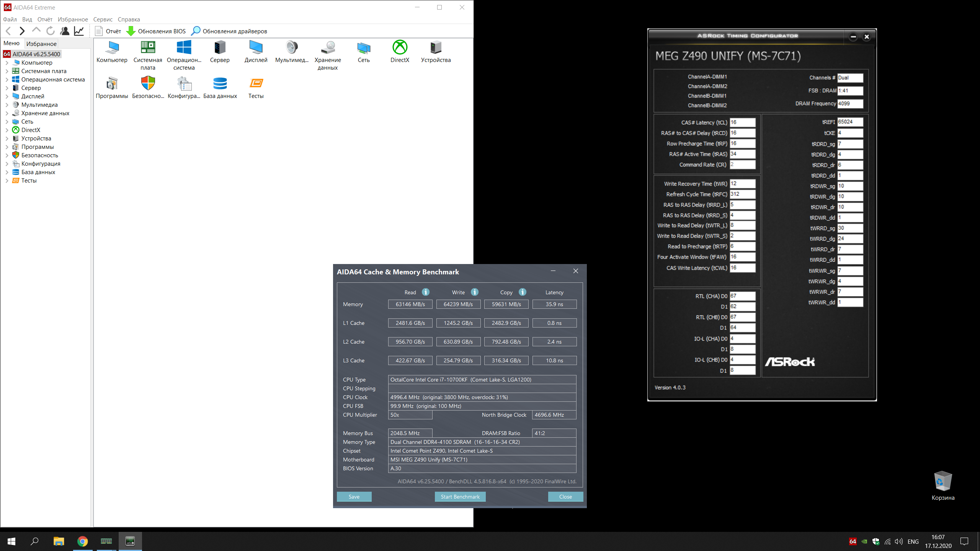The height and width of the screenshot is (551, 980).
Task: Click the Read info icon in benchmark
Action: point(426,292)
